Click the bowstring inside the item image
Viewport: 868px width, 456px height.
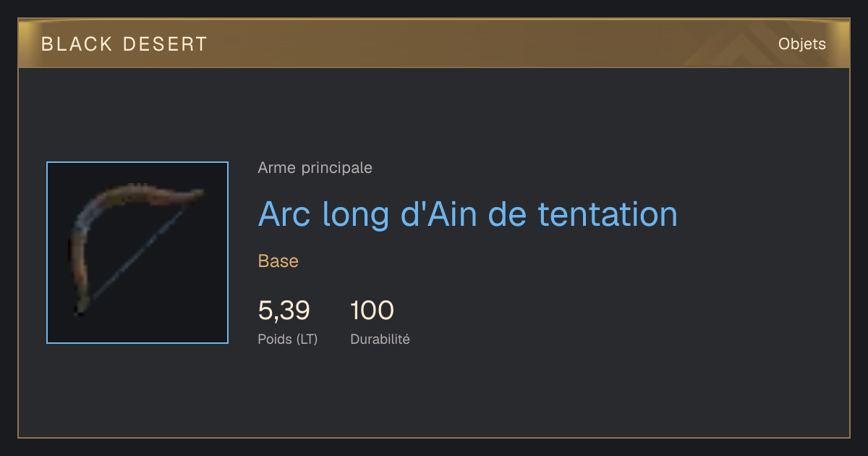[137, 253]
